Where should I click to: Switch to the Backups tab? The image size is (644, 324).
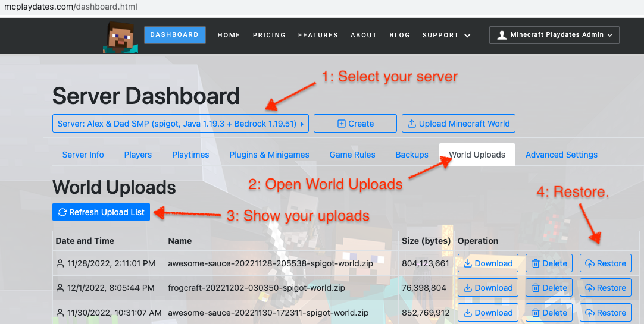click(x=412, y=155)
